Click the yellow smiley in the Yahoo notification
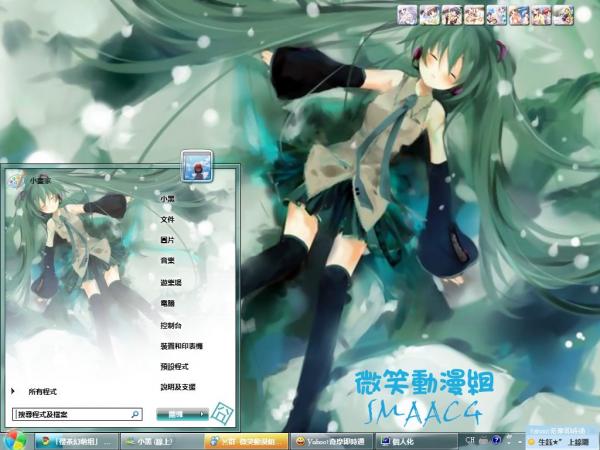This screenshot has width=600, height=450. pos(531,442)
